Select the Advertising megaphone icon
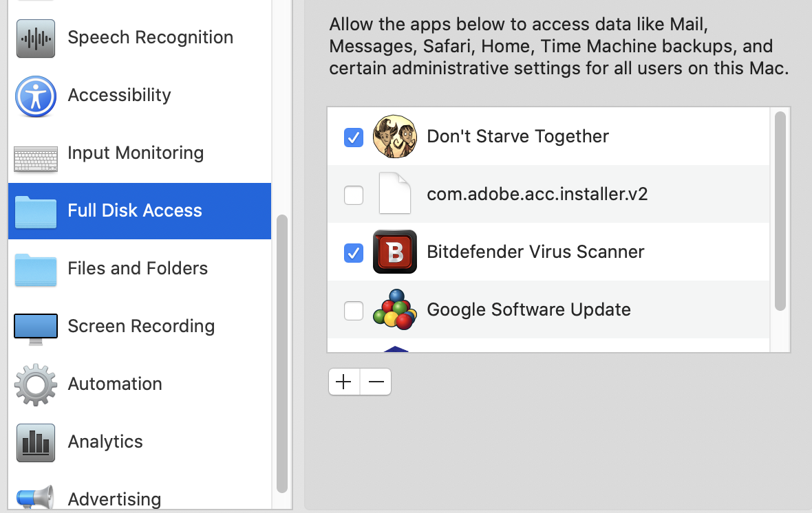Screen dimensions: 812x513 35,498
